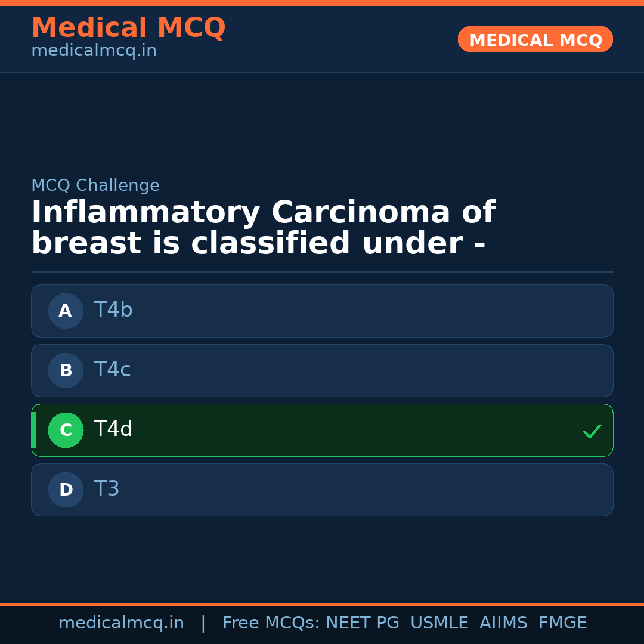Open the medicalmcq.in link in the footer
Screen dimensions: 644x644
click(121, 623)
